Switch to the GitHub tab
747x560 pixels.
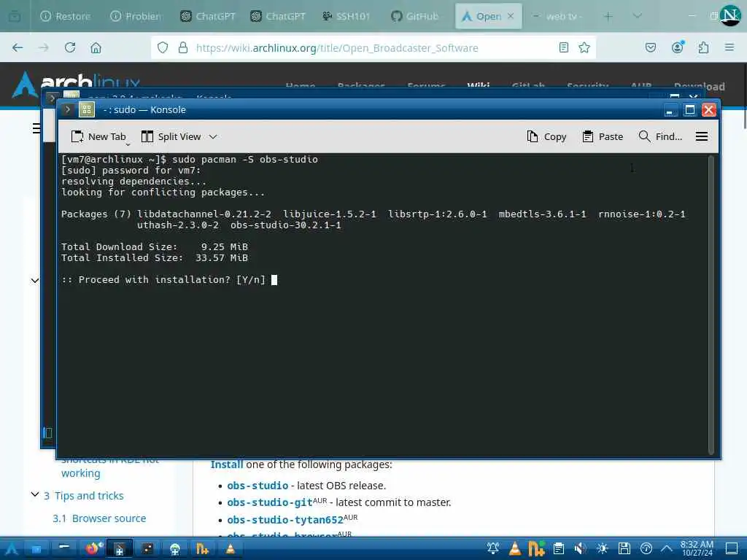tap(414, 16)
